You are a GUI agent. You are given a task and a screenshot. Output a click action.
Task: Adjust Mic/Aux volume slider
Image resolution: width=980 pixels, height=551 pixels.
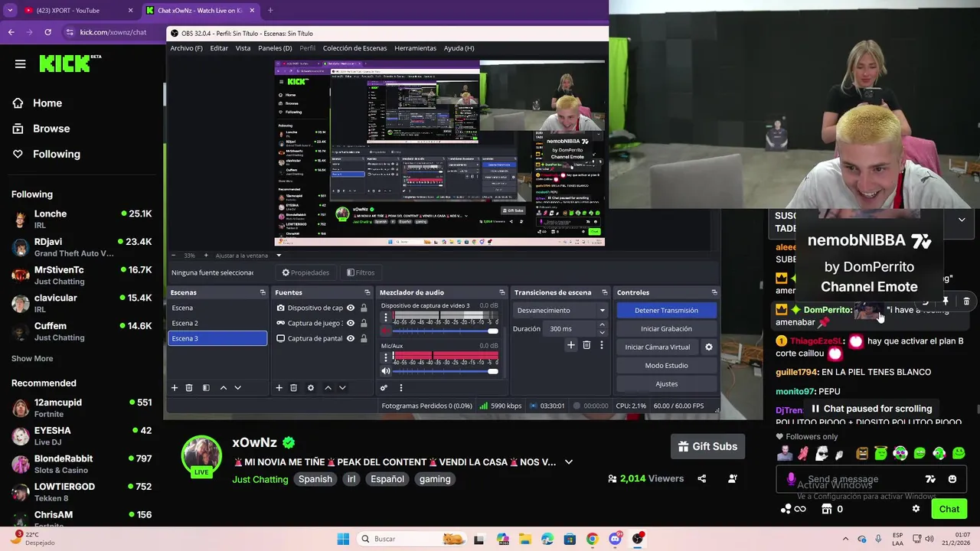[445, 371]
